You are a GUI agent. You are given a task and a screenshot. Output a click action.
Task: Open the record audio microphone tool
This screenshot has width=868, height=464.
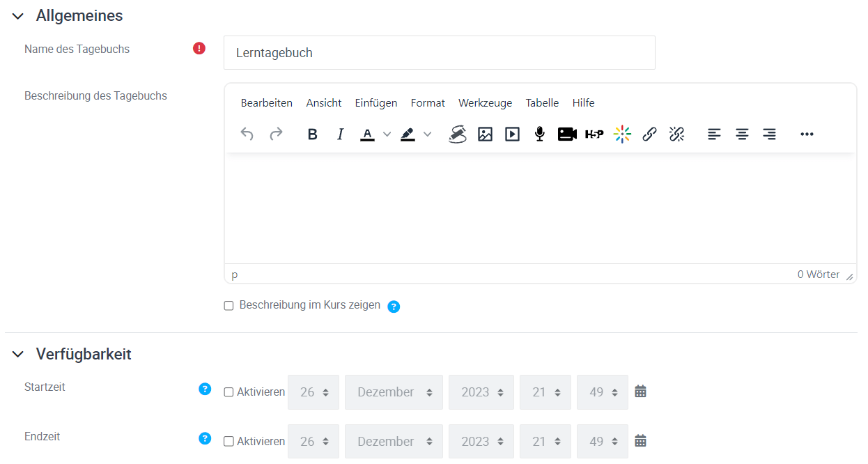click(539, 134)
